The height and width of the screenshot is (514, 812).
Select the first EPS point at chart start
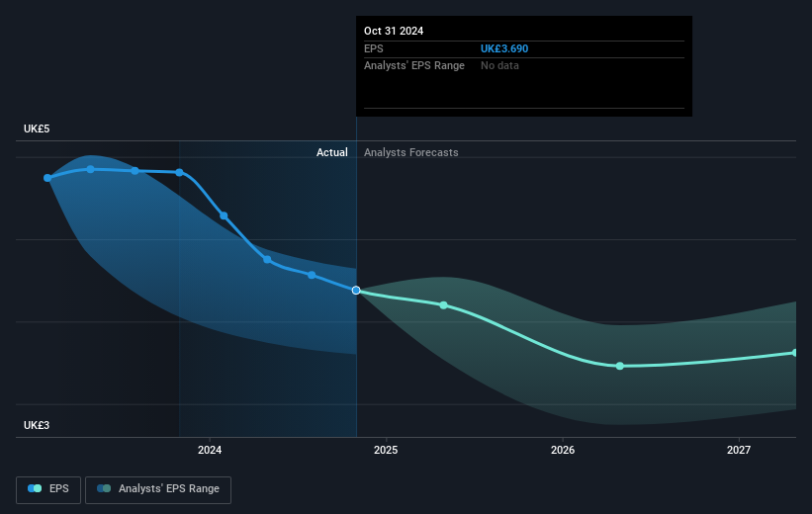(47, 178)
